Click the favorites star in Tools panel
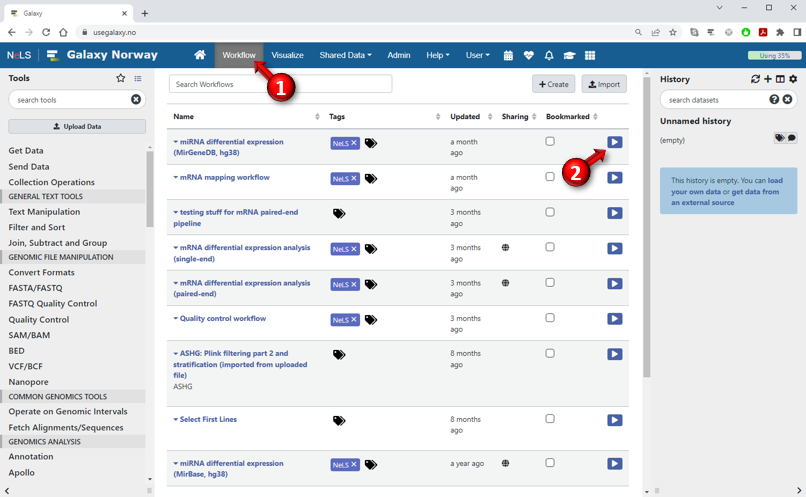806x497 pixels. click(x=121, y=78)
